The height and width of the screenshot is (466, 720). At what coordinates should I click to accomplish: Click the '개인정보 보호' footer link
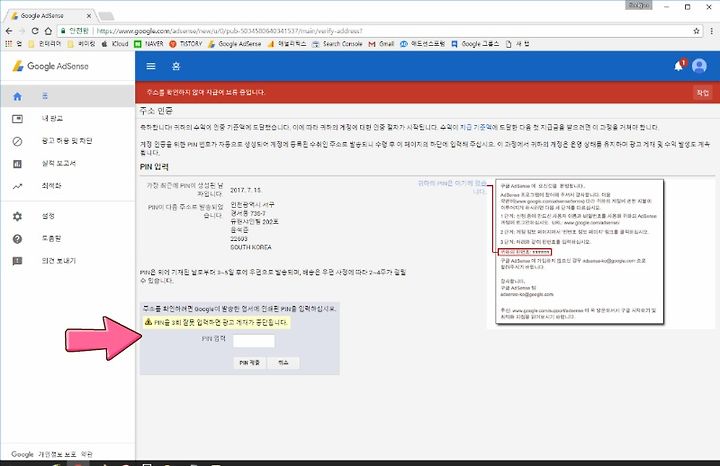coord(57,454)
